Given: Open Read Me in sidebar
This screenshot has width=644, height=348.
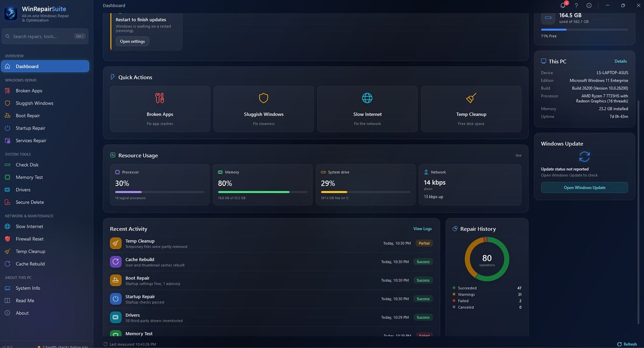Looking at the screenshot, I should 45,300.
